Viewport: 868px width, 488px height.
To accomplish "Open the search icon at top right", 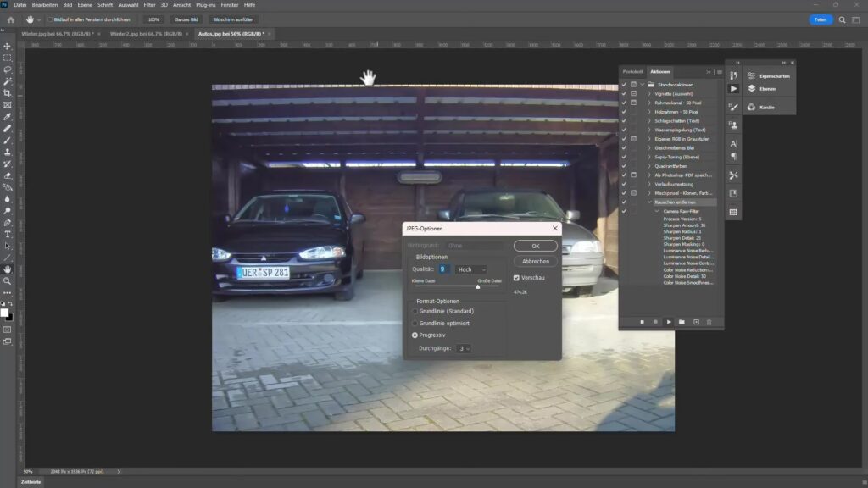I will [x=842, y=19].
